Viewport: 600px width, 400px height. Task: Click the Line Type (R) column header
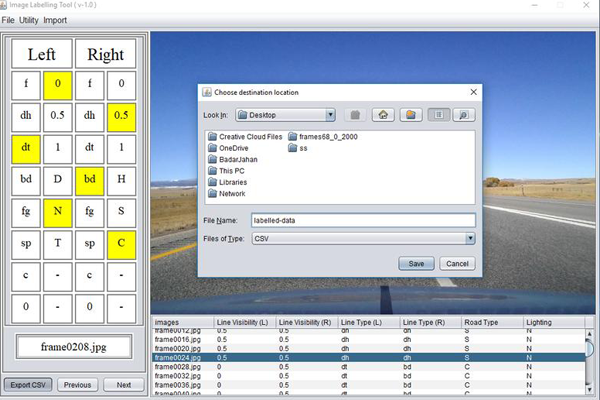click(430, 322)
